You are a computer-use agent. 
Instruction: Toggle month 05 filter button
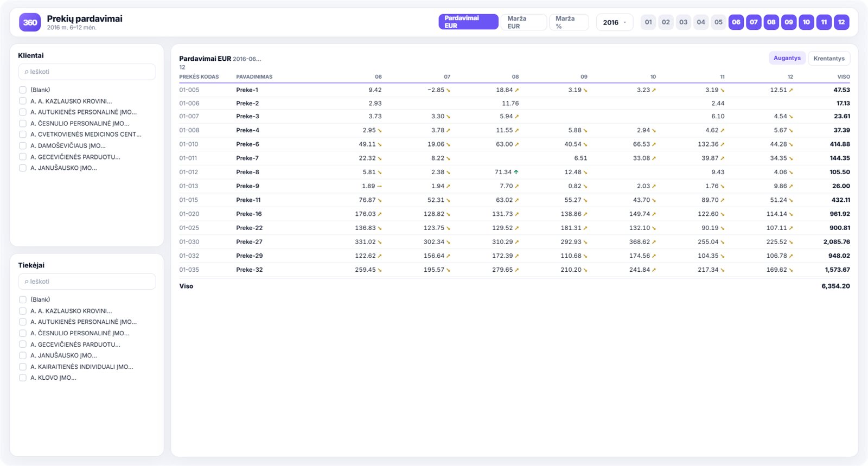click(718, 22)
